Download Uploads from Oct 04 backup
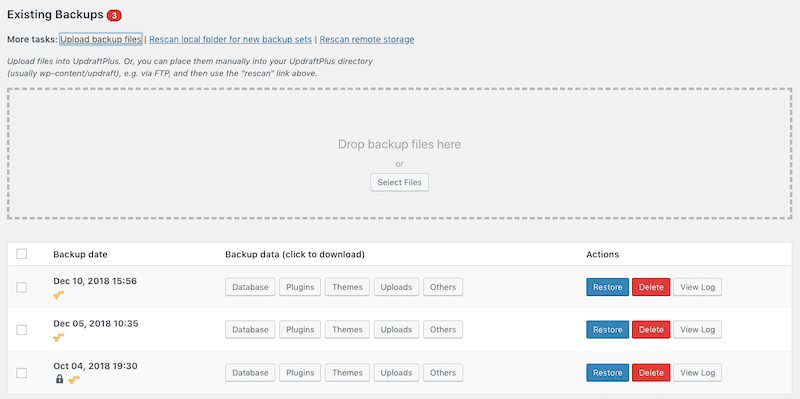 [x=396, y=372]
